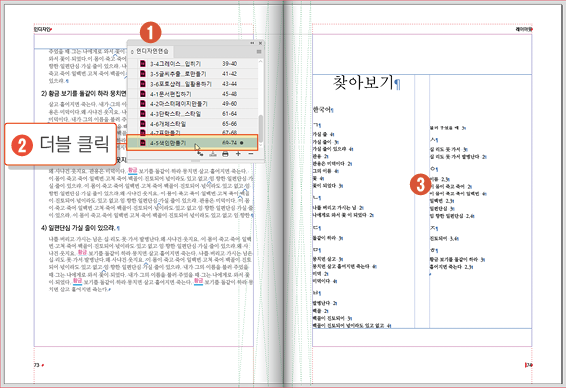Cycle panel view arrows beside 인디자인연습 tab

pyautogui.click(x=132, y=52)
